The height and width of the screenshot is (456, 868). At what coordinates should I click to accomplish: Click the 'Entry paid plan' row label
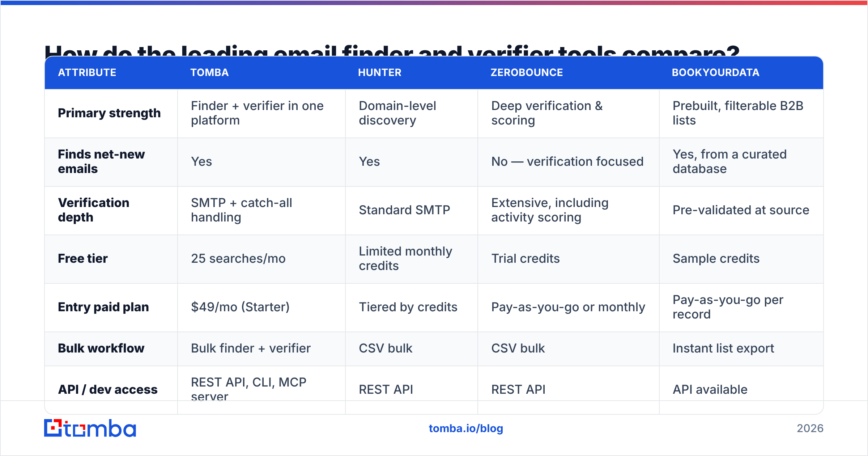click(103, 307)
